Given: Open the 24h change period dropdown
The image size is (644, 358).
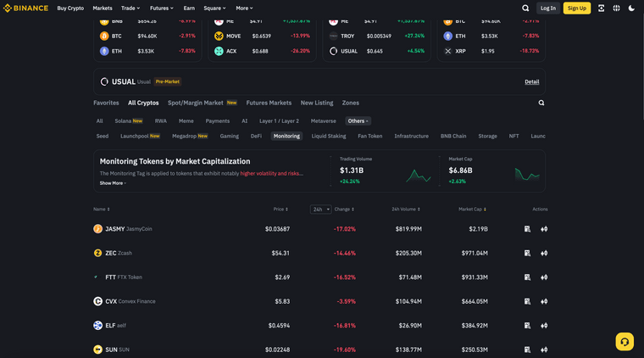Looking at the screenshot, I should [x=321, y=210].
